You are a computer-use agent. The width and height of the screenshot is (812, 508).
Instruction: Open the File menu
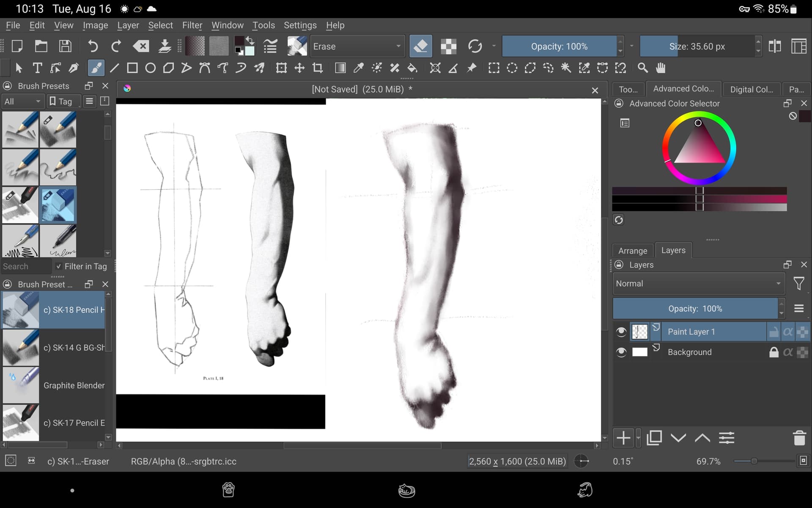click(x=13, y=25)
